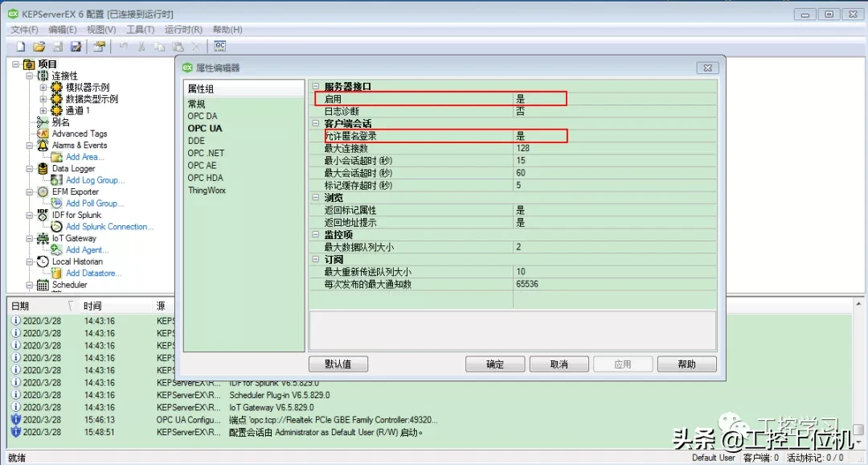Screen dimensions: 868x465
Task: Click the 日志诊断 value 否
Action: [520, 111]
